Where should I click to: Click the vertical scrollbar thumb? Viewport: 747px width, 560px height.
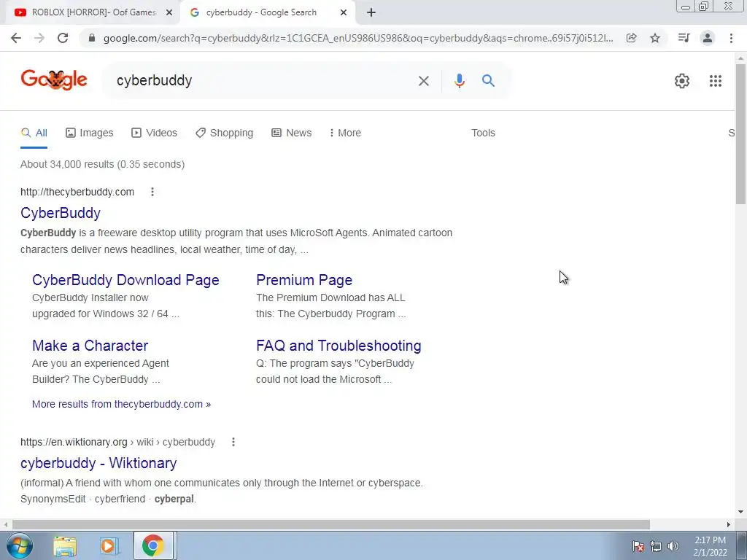pyautogui.click(x=740, y=133)
